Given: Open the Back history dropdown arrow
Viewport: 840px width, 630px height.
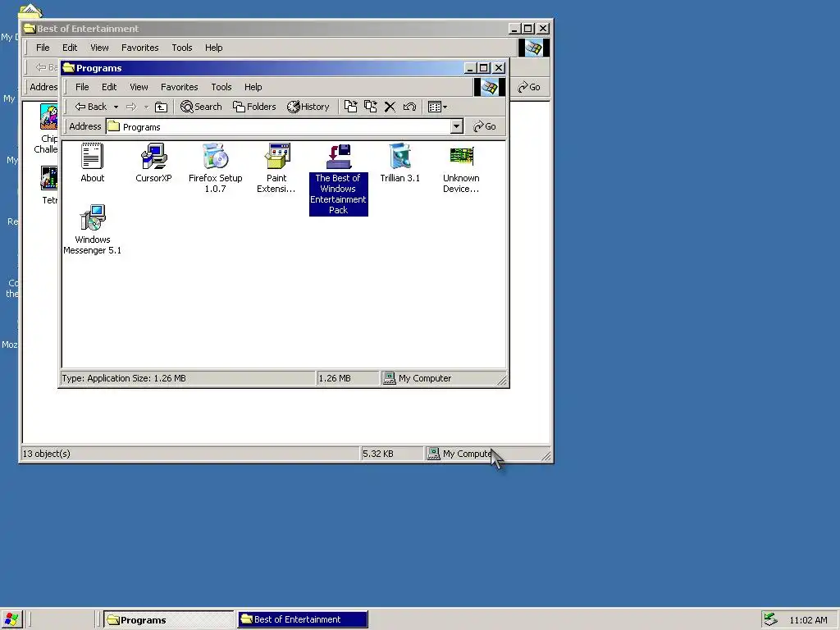Looking at the screenshot, I should pos(116,107).
